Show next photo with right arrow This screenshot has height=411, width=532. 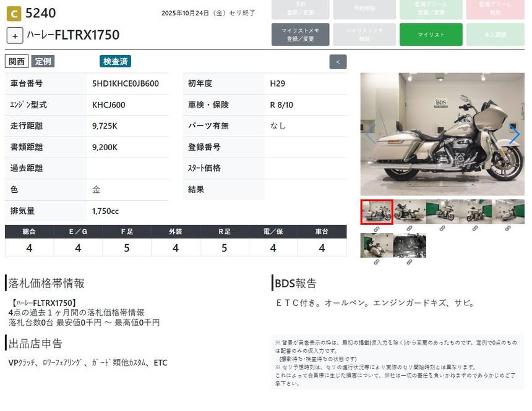click(x=514, y=133)
